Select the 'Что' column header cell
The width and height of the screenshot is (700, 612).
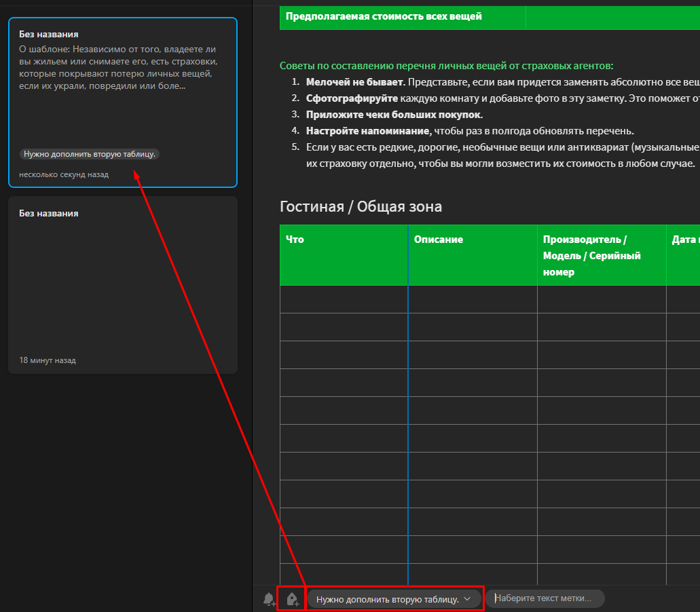pyautogui.click(x=344, y=255)
